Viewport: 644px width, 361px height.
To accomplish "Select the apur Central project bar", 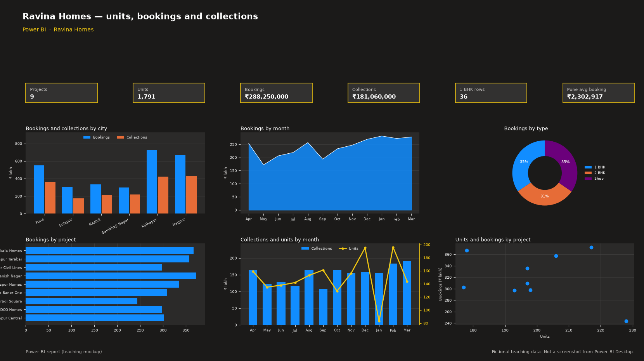I will pyautogui.click(x=95, y=318).
